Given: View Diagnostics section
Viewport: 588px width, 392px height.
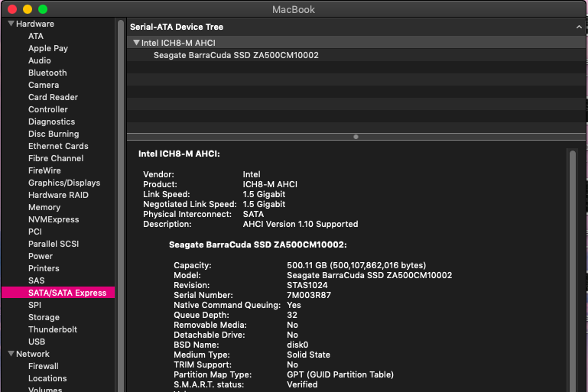Looking at the screenshot, I should pyautogui.click(x=51, y=121).
